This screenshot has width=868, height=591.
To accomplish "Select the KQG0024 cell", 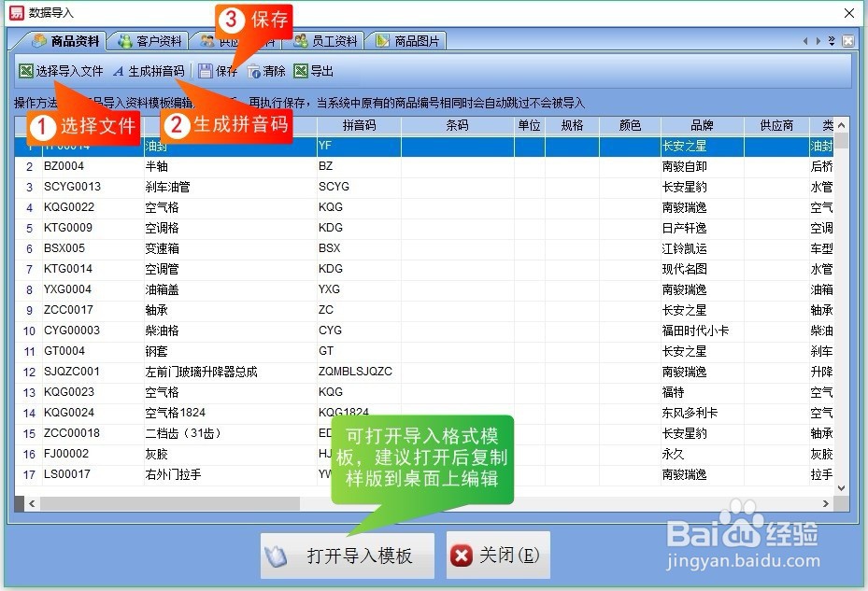I will (x=92, y=413).
